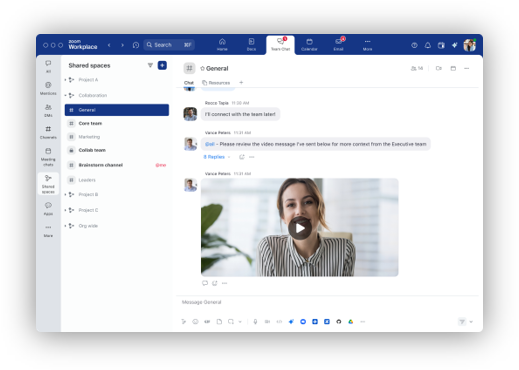Open Channels in left sidebar
This screenshot has height=370, width=519.
pyautogui.click(x=48, y=132)
